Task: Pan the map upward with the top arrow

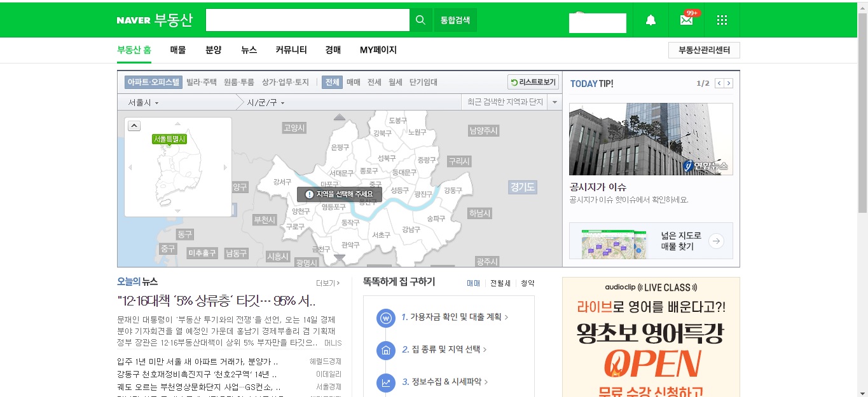Action: [x=340, y=117]
